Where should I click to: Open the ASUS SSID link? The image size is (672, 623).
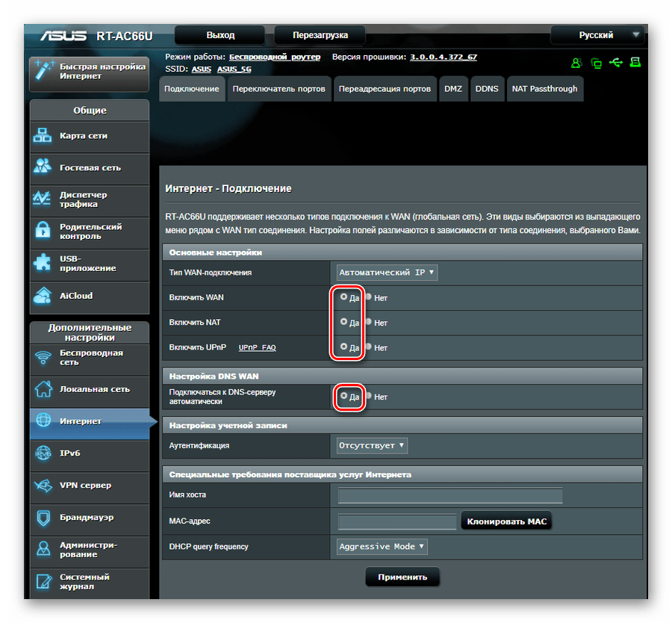202,69
